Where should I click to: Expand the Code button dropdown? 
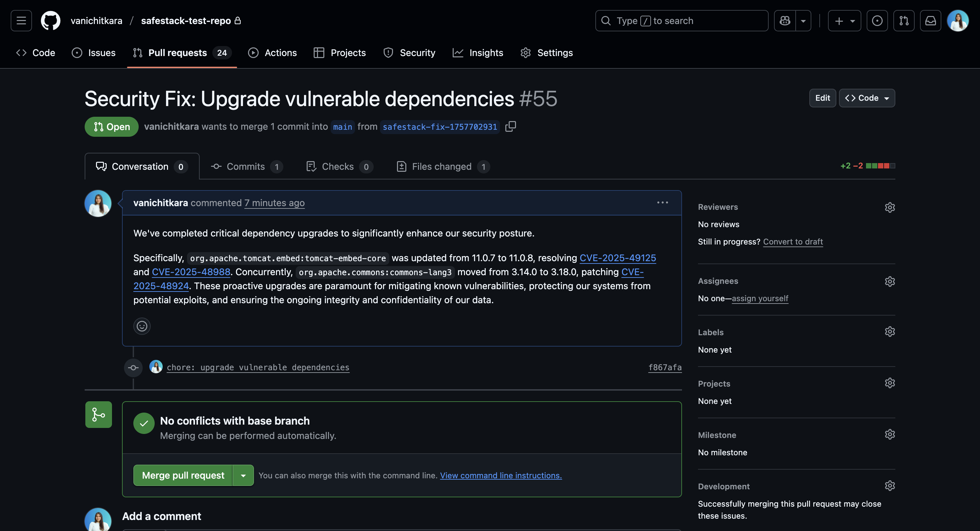point(867,98)
